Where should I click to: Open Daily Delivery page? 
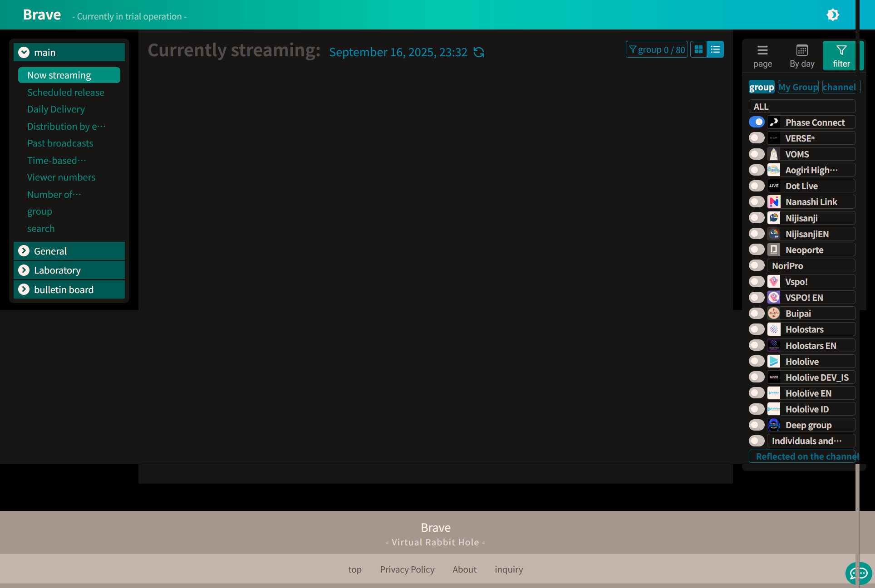56,109
